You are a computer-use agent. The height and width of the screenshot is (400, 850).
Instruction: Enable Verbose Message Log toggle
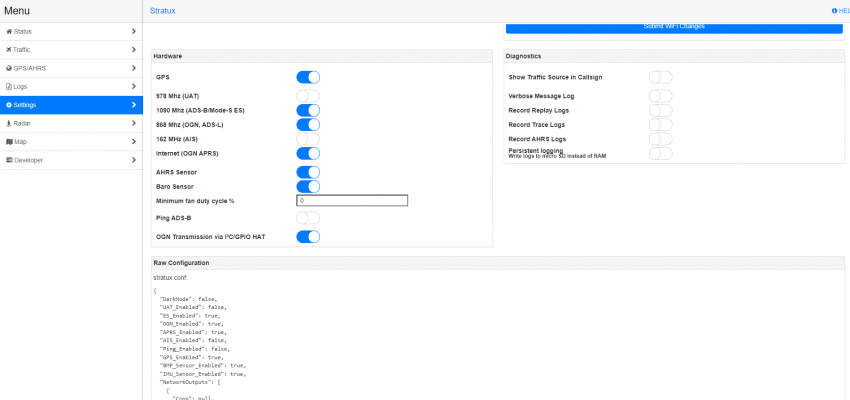(661, 96)
